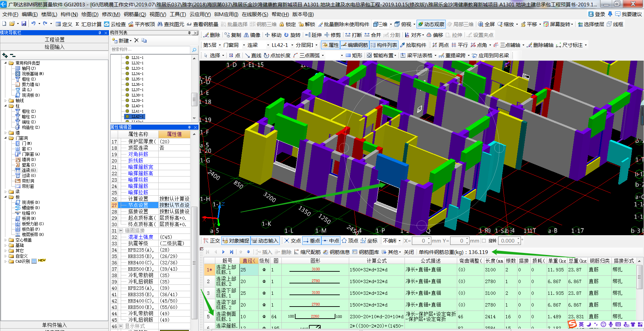This screenshot has height=331, width=644.
Task: Select 节点设置 row in property editor
Action: 150,205
